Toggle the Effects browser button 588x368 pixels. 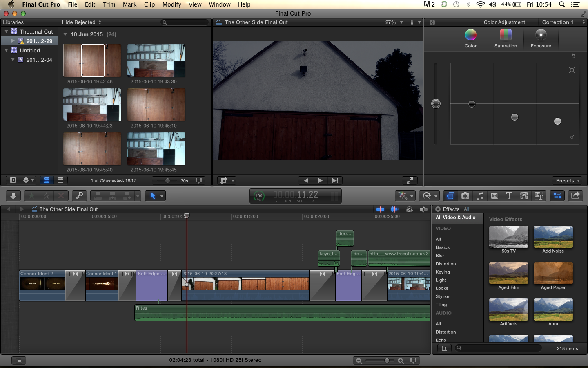[450, 196]
